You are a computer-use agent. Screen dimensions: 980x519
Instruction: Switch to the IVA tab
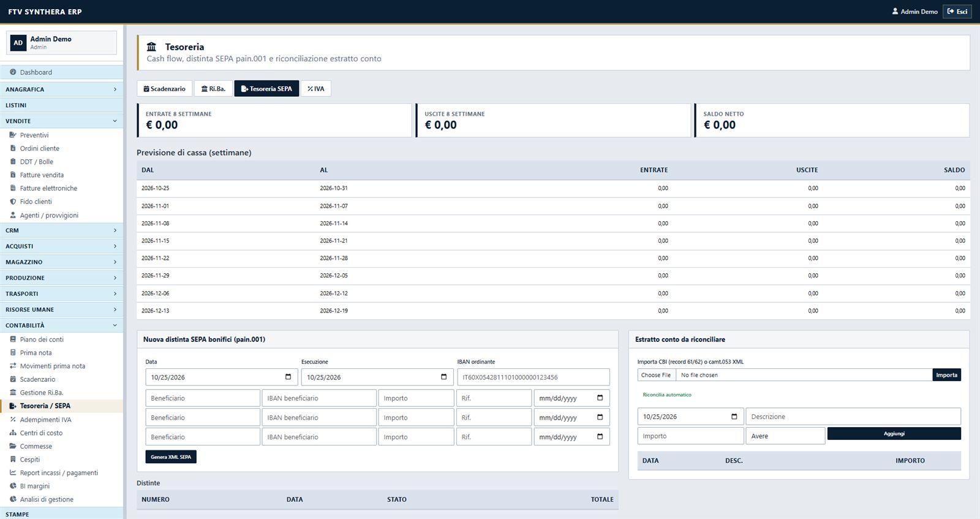[x=316, y=89]
